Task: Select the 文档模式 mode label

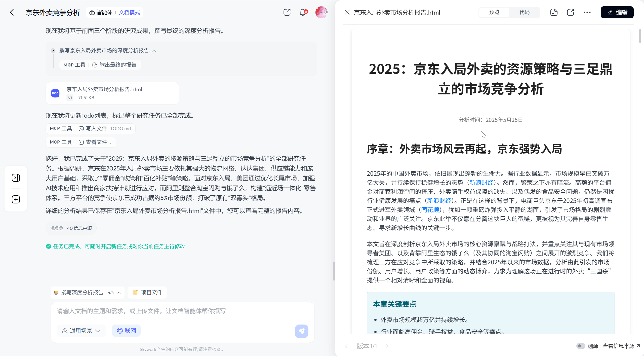Action: pos(129,12)
